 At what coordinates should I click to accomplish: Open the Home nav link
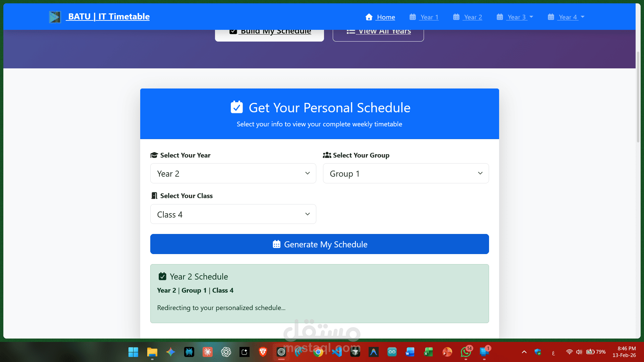tap(380, 17)
